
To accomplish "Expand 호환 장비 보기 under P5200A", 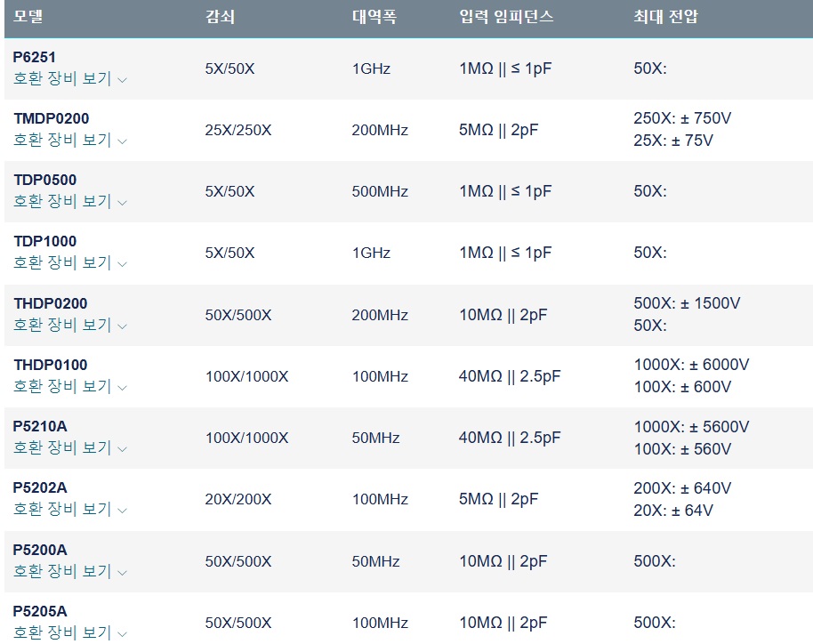I will coord(70,571).
